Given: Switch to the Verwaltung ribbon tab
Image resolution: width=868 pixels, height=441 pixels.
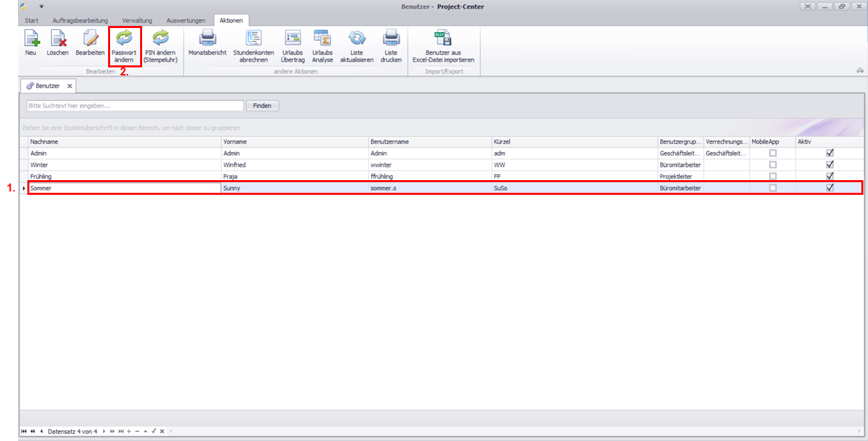Looking at the screenshot, I should [137, 21].
